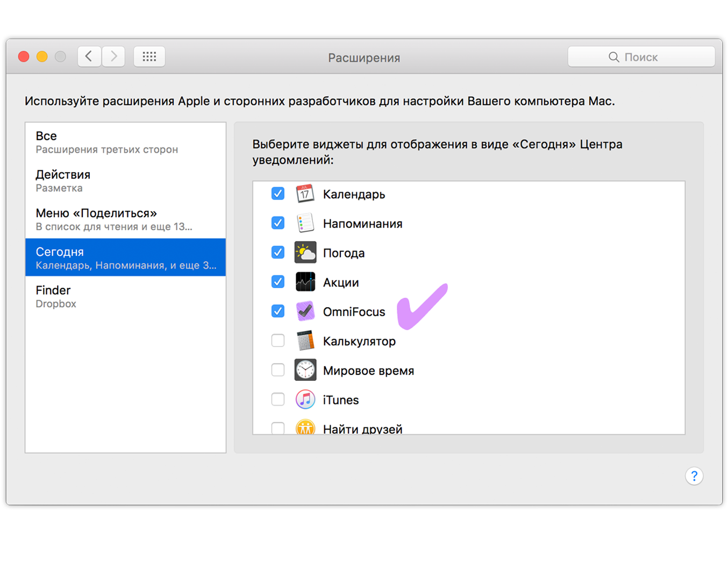
Task: Click the Погода label in widget list
Action: 344,253
